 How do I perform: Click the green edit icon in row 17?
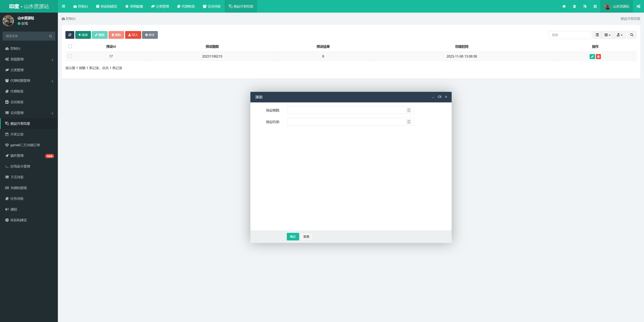point(592,57)
